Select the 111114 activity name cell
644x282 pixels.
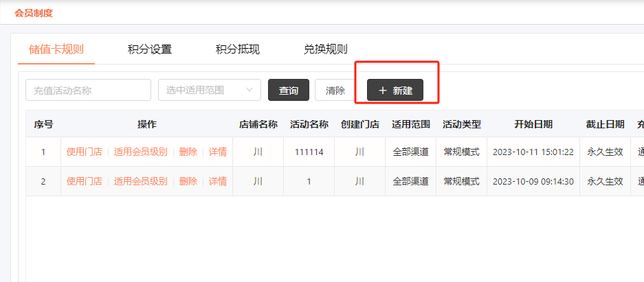coord(309,152)
